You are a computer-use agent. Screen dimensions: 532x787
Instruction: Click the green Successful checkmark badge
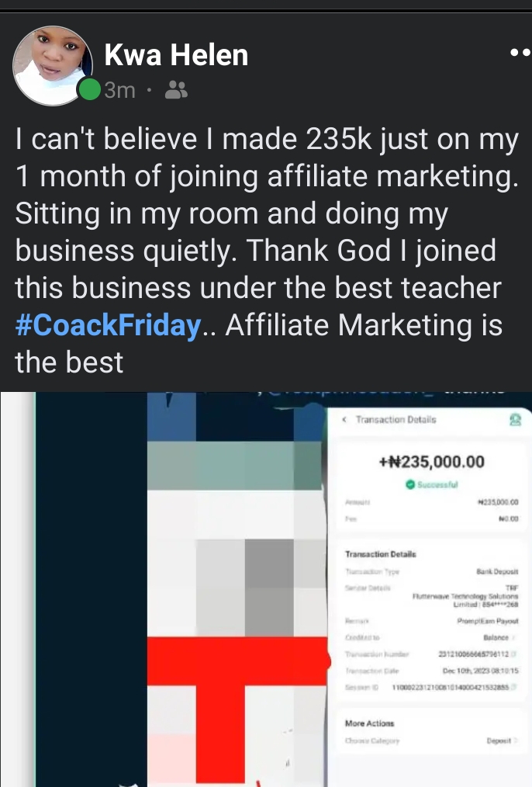(x=411, y=485)
